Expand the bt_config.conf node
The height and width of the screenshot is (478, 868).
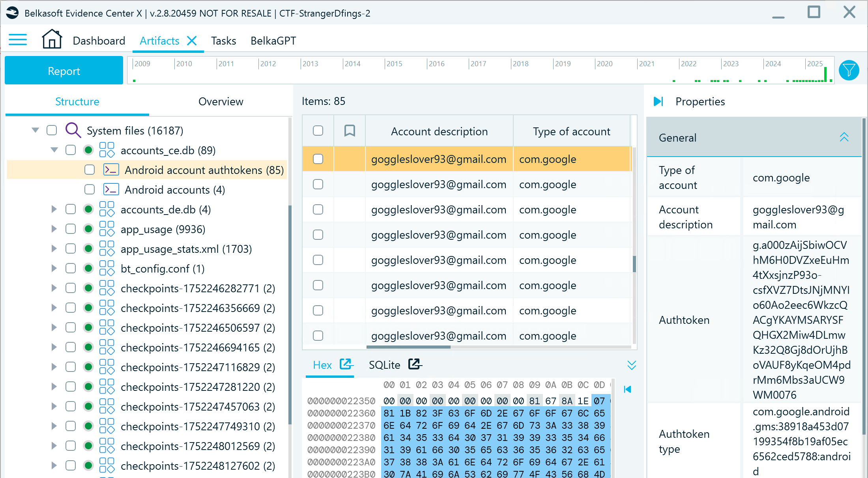pos(54,268)
